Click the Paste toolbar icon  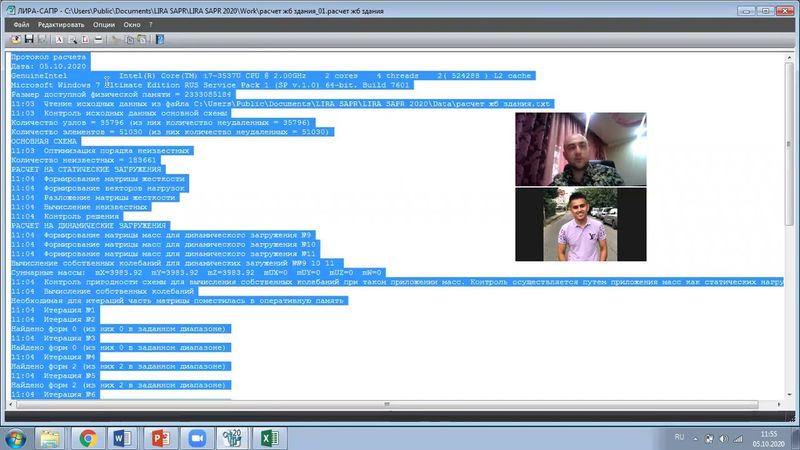point(142,38)
